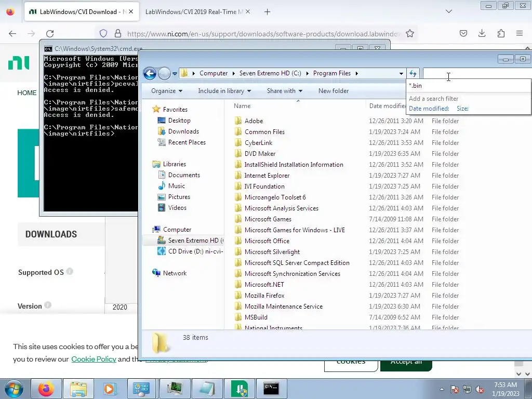This screenshot has width=532, height=399.
Task: Sort by the Name column header
Action: (242, 106)
